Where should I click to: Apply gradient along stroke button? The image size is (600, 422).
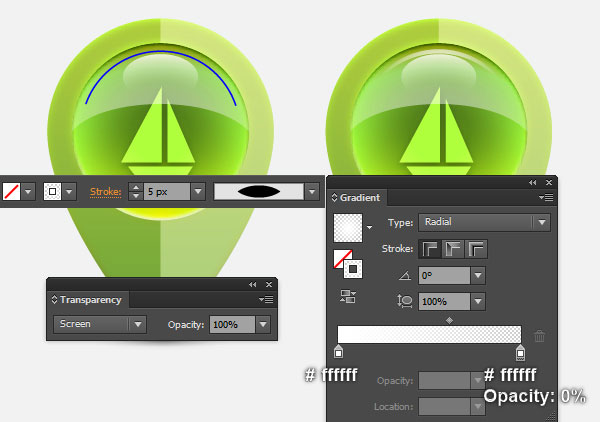[453, 249]
